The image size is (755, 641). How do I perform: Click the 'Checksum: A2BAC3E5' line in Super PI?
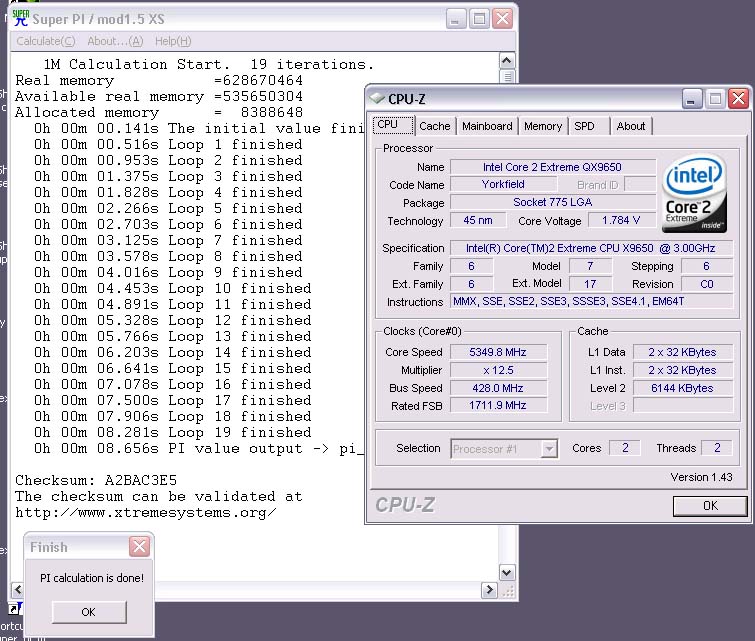click(96, 480)
